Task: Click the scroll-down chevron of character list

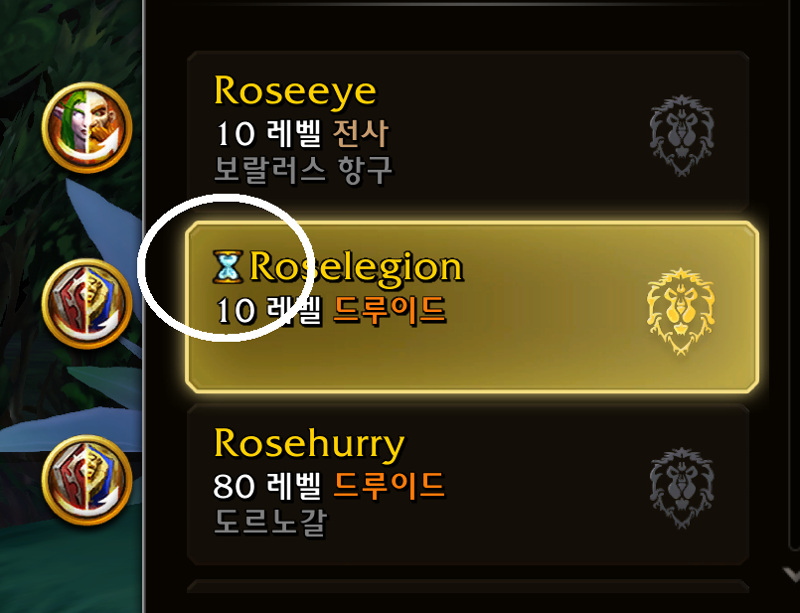Action: coord(791,575)
